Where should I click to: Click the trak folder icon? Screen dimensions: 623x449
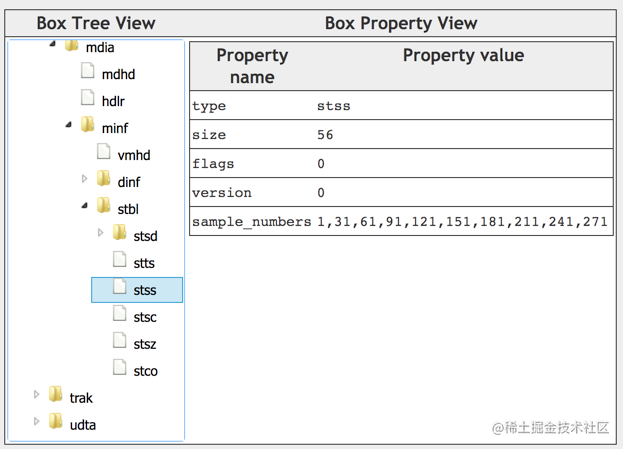[56, 395]
